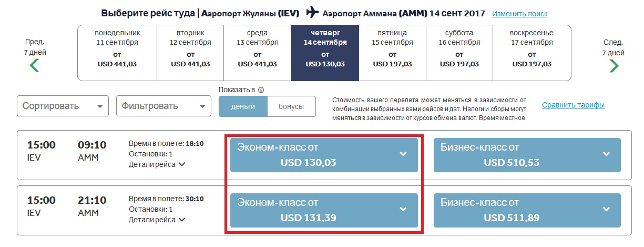Image resolution: width=644 pixels, height=247 pixels.
Task: Choose Эконом-класс fare USD 130,03
Action: 324,155
